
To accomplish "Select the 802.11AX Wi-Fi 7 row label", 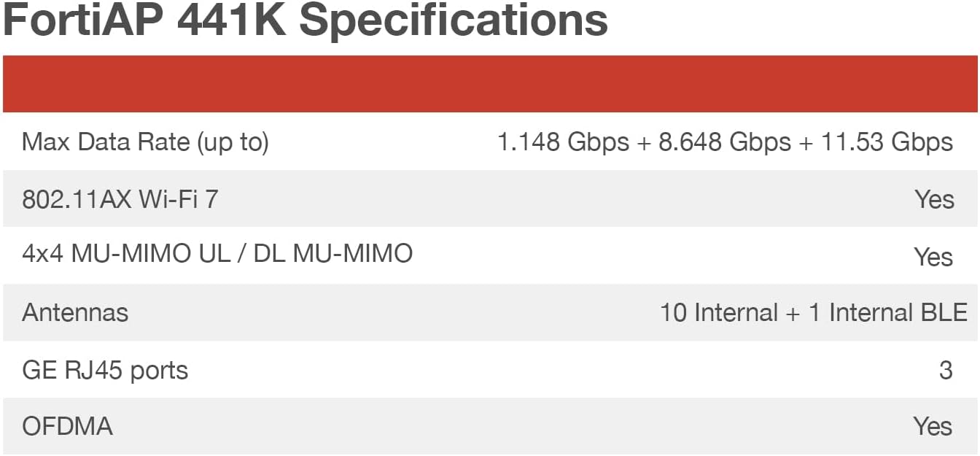I will pyautogui.click(x=120, y=199).
